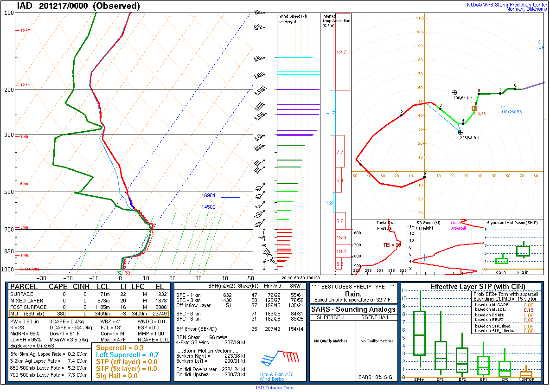Click 'SigSevere = 0 m3/s3'
Image resolution: width=550 pixels, height=392 pixels.
point(32,346)
